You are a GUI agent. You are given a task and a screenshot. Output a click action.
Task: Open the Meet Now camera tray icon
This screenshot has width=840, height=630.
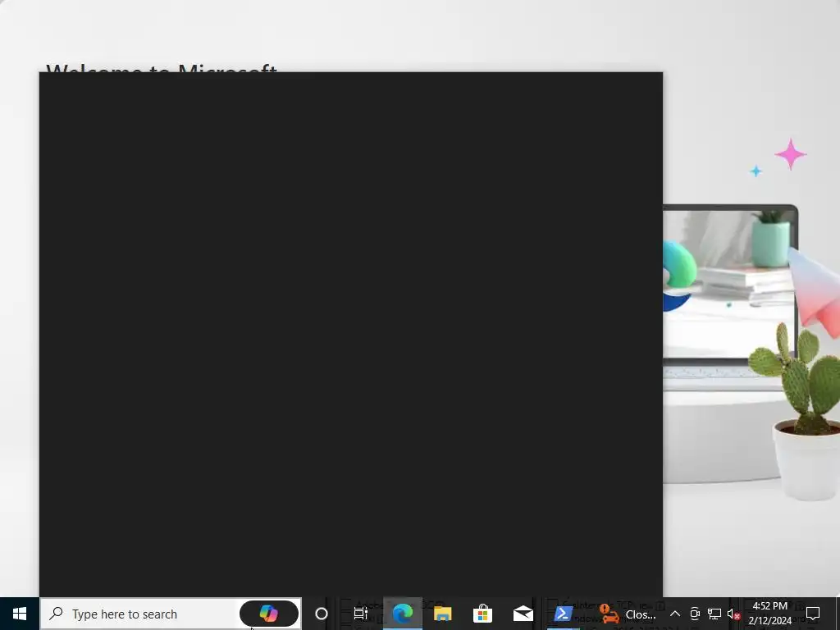point(695,614)
